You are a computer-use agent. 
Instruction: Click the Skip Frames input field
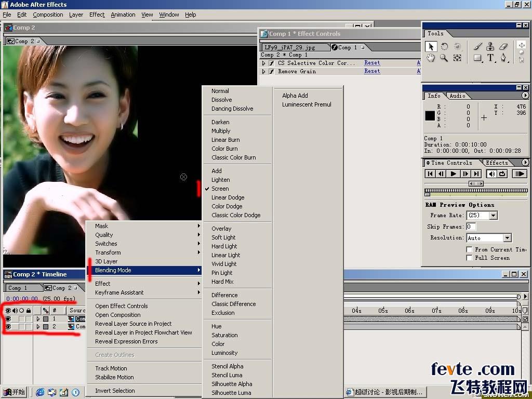pos(471,227)
